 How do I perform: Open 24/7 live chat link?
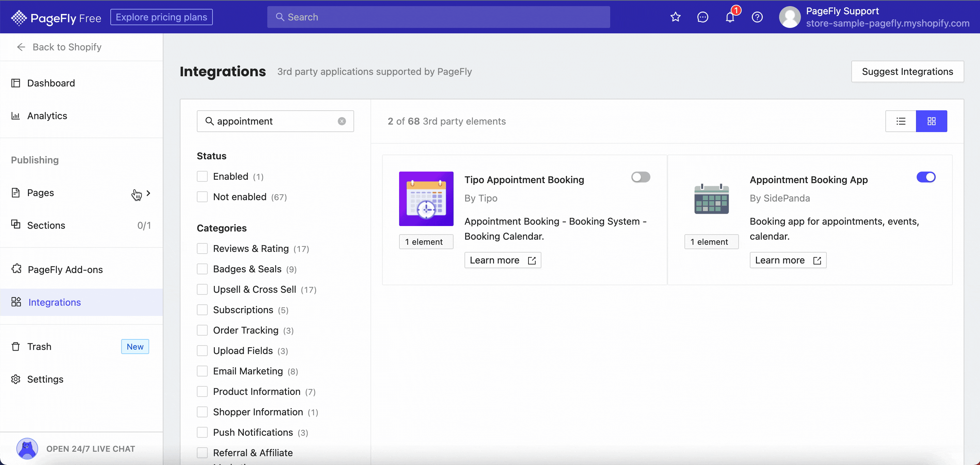point(91,449)
